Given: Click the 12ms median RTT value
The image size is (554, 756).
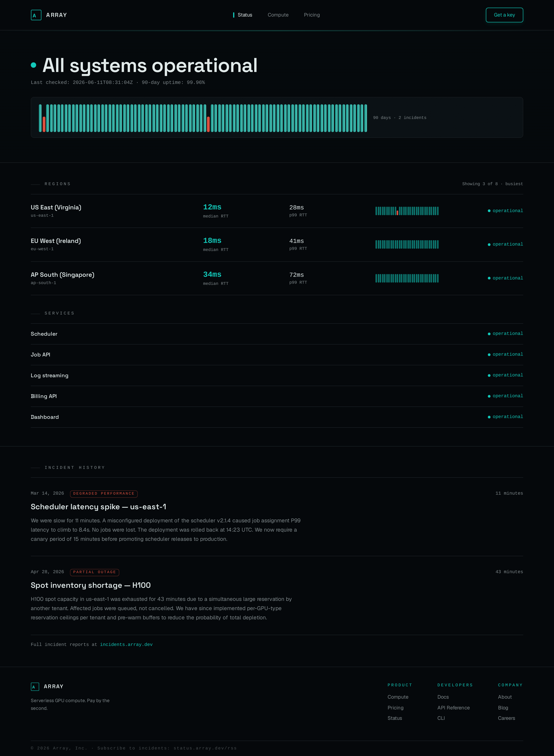Looking at the screenshot, I should point(212,207).
